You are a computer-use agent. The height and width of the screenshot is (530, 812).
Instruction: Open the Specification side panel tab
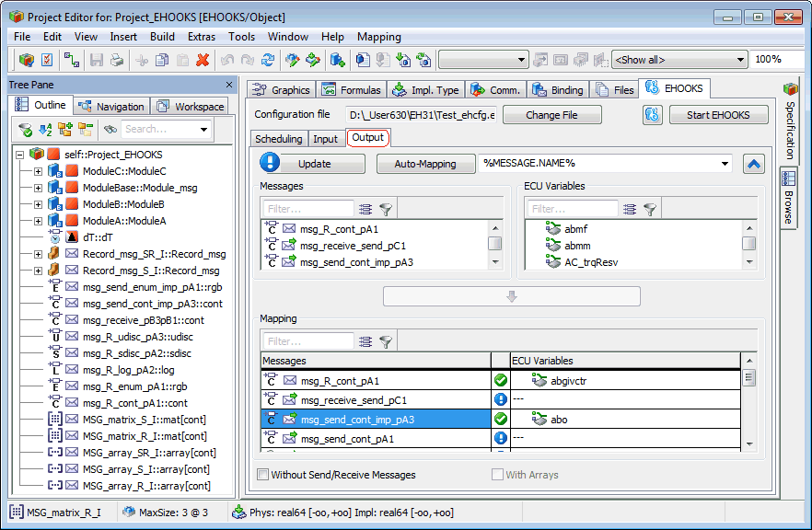point(789,123)
